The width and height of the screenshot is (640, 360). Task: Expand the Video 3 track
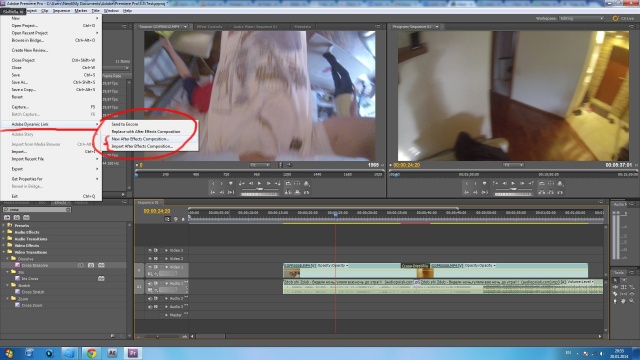(166, 250)
